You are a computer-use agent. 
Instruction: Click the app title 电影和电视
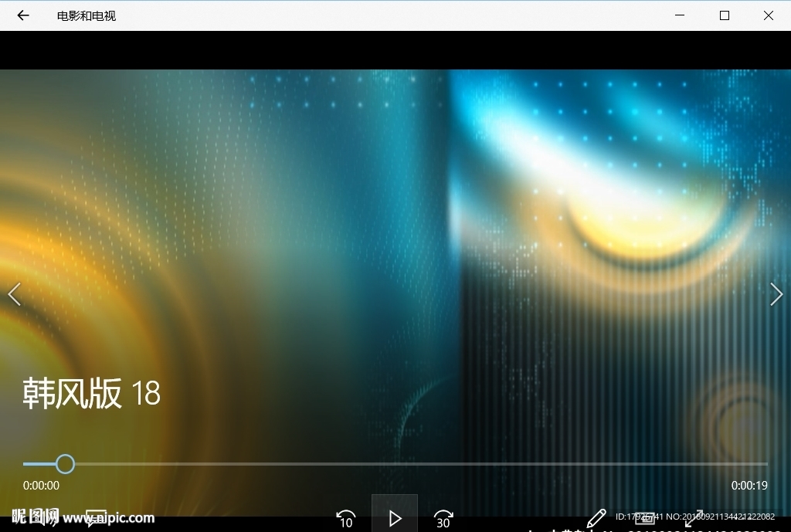(87, 16)
